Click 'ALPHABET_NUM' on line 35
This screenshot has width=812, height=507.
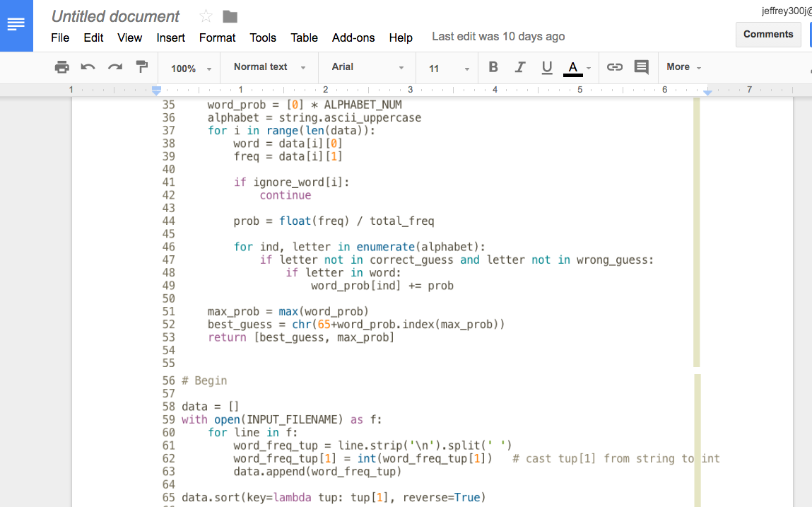(x=363, y=105)
